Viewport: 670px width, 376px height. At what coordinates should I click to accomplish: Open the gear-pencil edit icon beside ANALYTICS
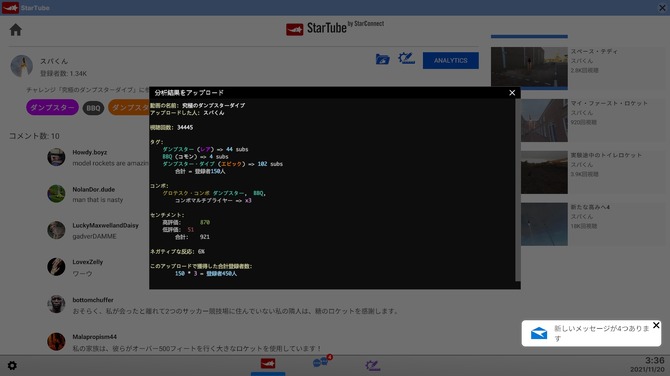[x=406, y=59]
